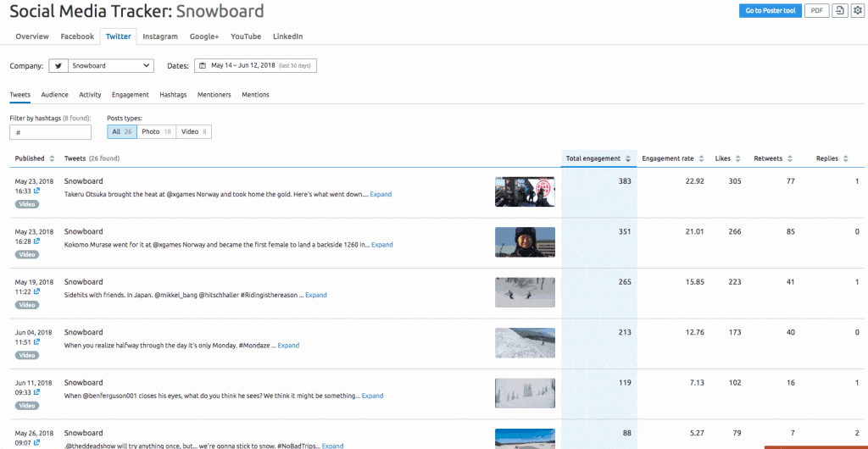Open external link icon for Jun 11 09:33 tweet
Screen dimensions: 868x449
37,392
